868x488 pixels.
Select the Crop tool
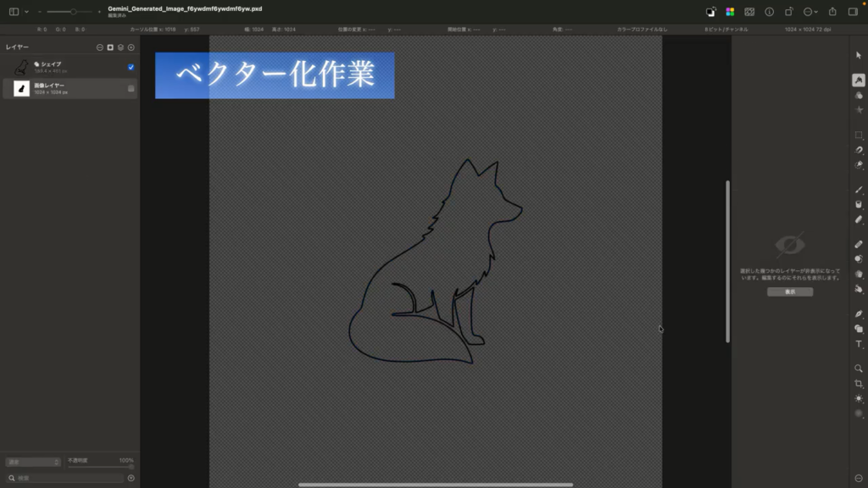pos(859,384)
